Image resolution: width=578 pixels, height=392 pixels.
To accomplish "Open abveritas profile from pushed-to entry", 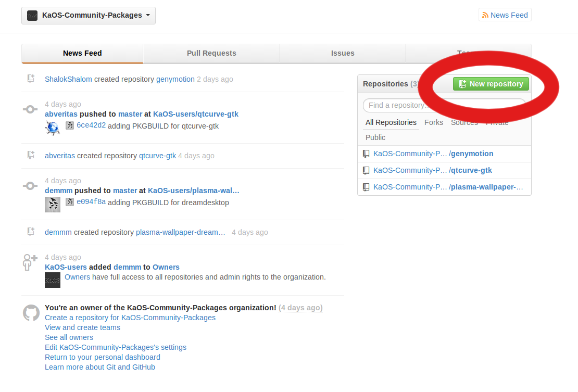I will coord(61,114).
